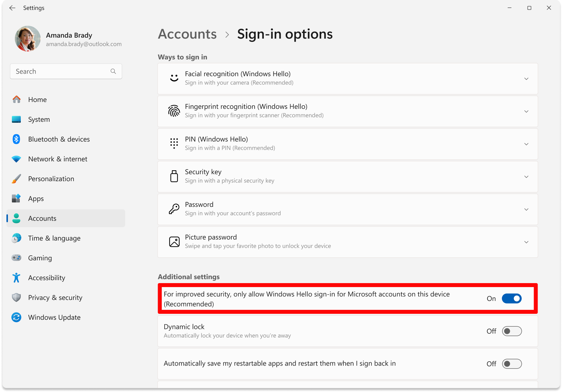Image resolution: width=562 pixels, height=392 pixels.
Task: Open Network & internet via its Wi-Fi icon
Action: (16, 159)
